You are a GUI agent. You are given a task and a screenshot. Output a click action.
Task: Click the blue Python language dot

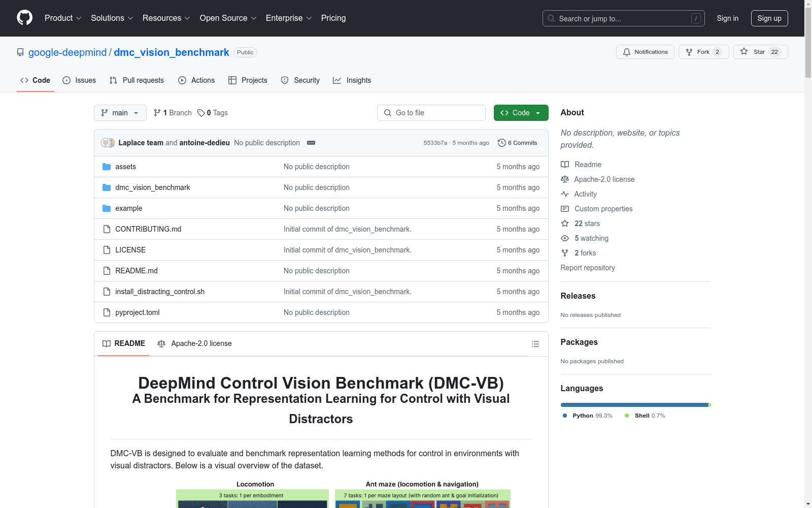(565, 416)
